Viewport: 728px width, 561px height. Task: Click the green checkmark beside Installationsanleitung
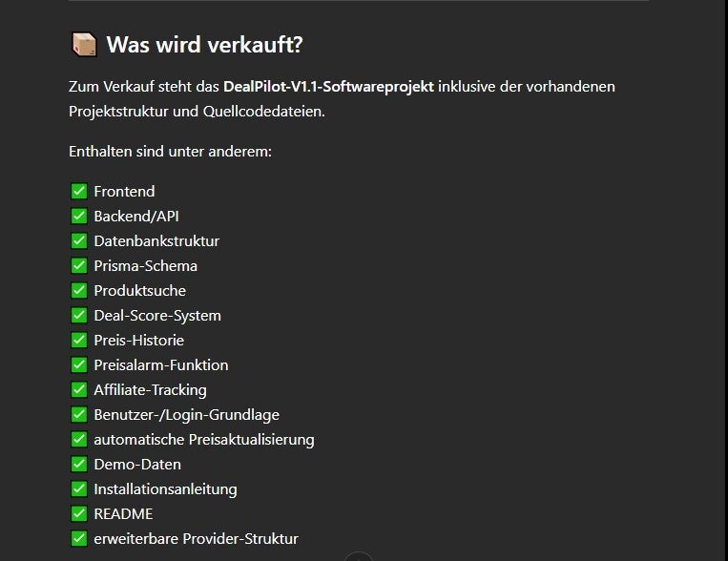click(79, 489)
